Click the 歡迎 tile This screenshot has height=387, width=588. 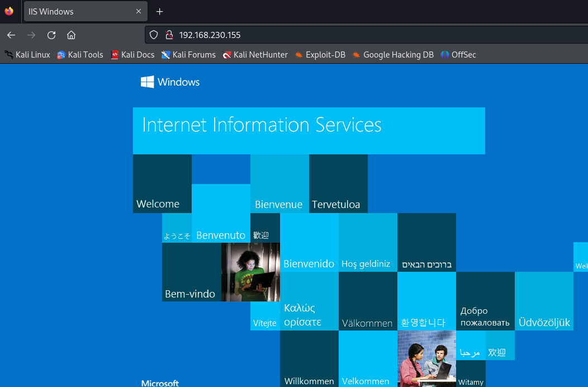pos(265,228)
